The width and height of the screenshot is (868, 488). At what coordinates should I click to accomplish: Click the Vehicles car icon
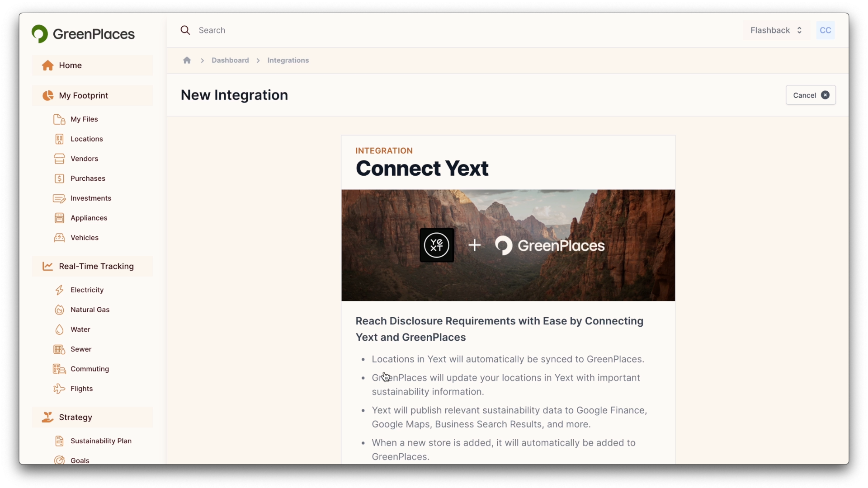pyautogui.click(x=59, y=238)
